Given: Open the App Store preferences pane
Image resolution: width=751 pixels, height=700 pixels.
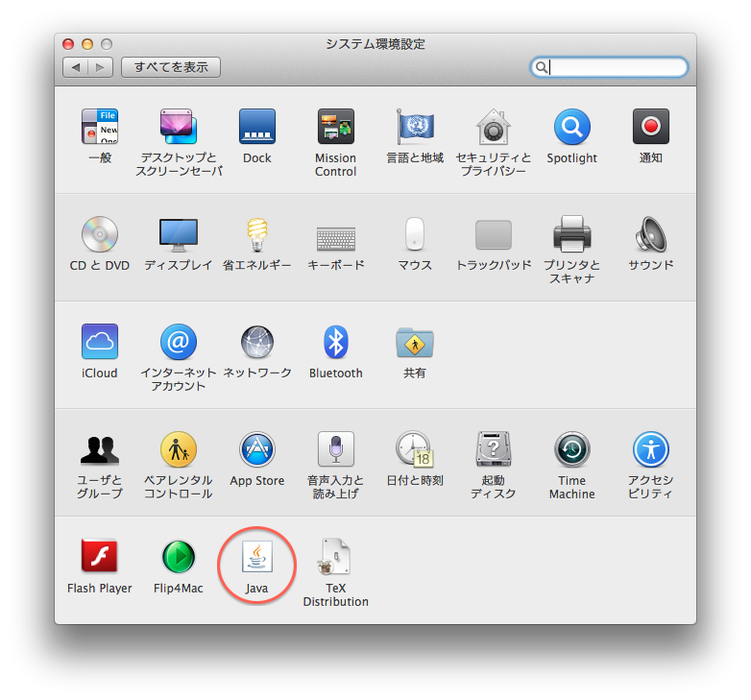Looking at the screenshot, I should pyautogui.click(x=257, y=449).
